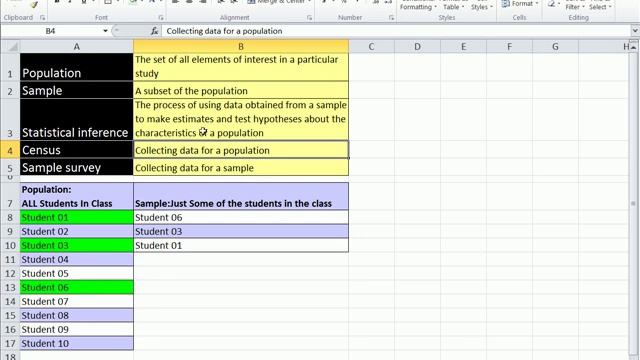Select Student 07 cell
The image size is (640, 360).
tap(76, 301)
